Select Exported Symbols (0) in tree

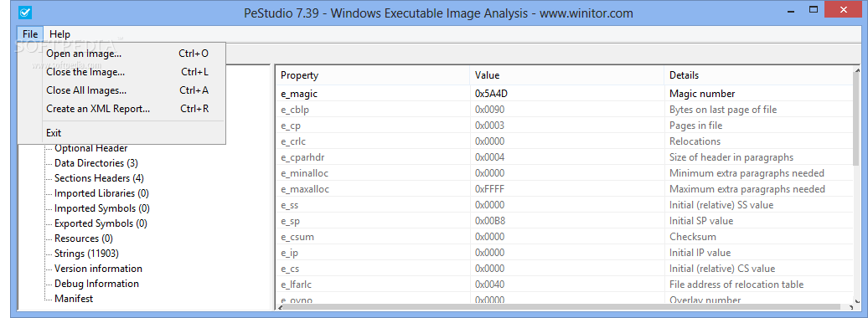[101, 223]
